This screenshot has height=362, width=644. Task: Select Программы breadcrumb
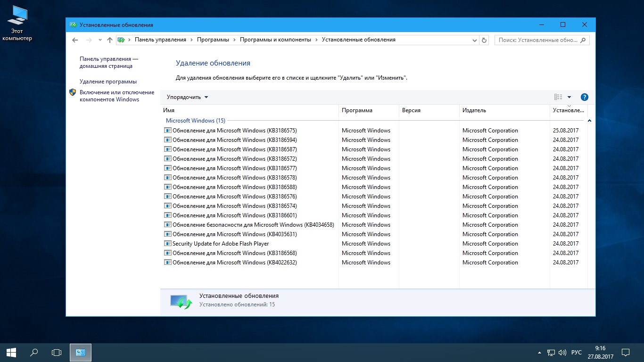[213, 40]
